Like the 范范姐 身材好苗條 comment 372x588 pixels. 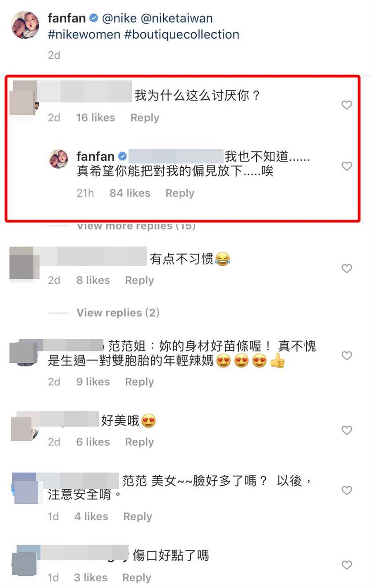[346, 356]
